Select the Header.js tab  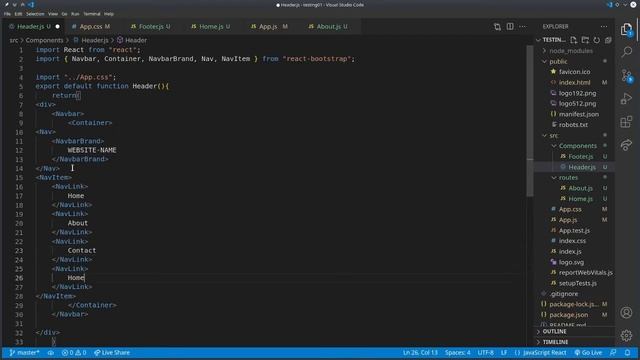tap(33, 27)
